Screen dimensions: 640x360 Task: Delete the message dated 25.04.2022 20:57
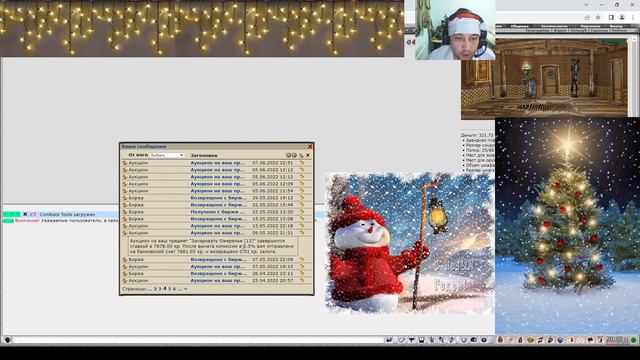click(x=302, y=280)
